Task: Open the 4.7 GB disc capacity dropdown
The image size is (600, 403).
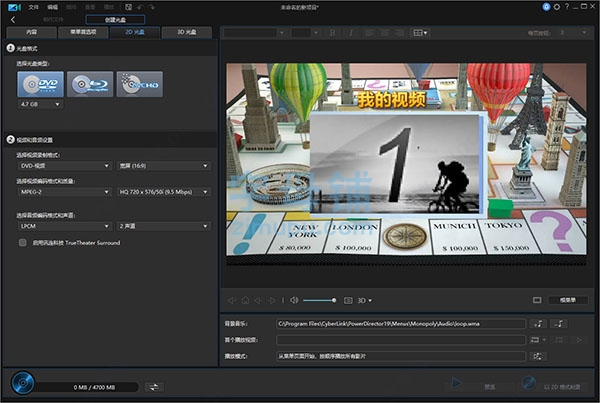Action: tap(40, 104)
